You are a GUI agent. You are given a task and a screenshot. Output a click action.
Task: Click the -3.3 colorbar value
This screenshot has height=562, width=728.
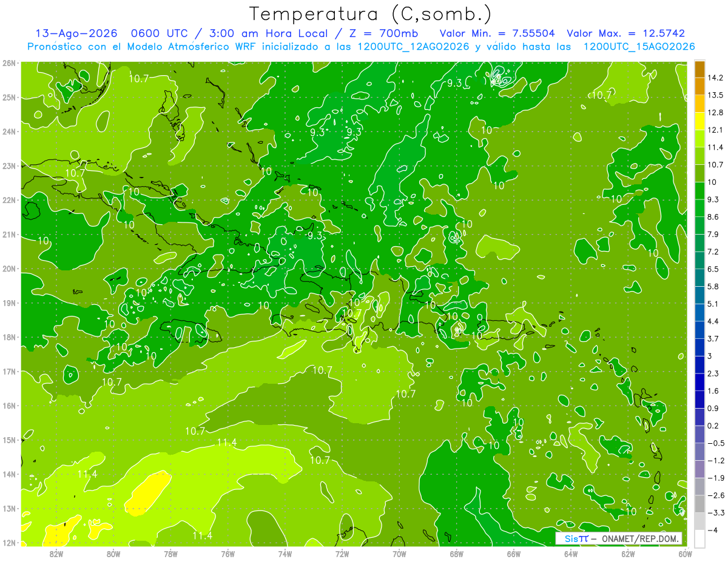(x=716, y=513)
